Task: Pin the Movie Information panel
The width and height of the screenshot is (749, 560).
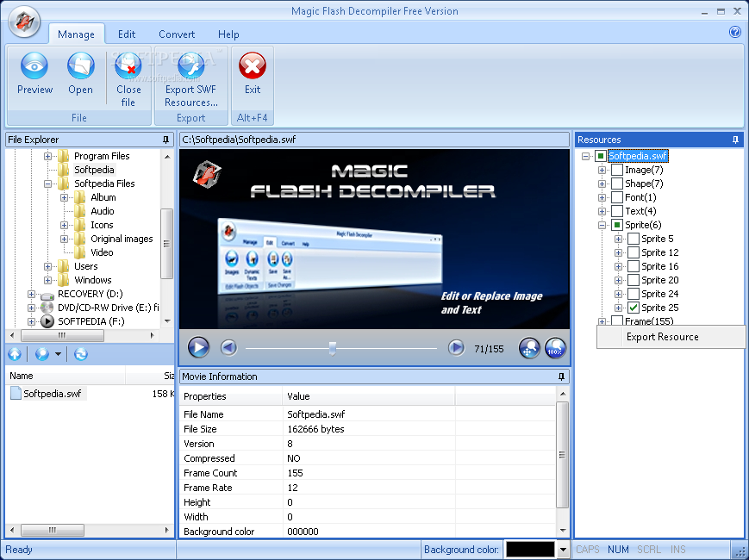Action: (x=561, y=376)
